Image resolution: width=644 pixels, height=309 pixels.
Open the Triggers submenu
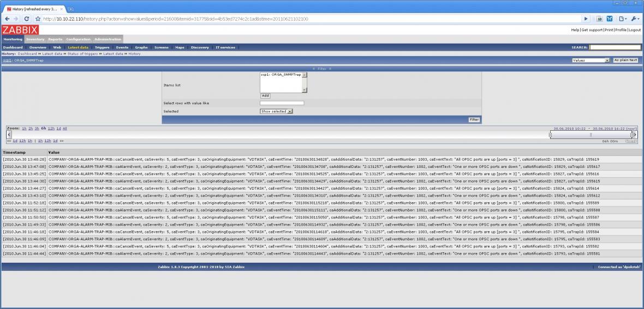point(102,47)
